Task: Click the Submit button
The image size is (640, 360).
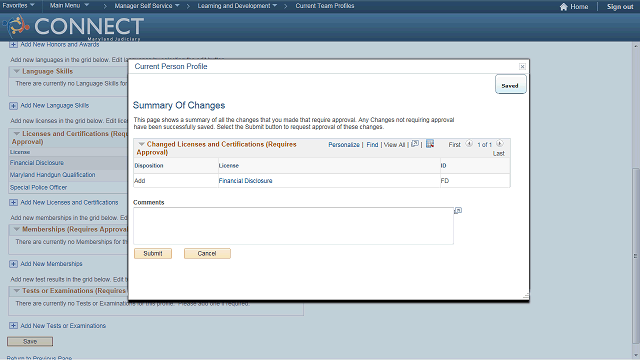Action: (x=153, y=253)
